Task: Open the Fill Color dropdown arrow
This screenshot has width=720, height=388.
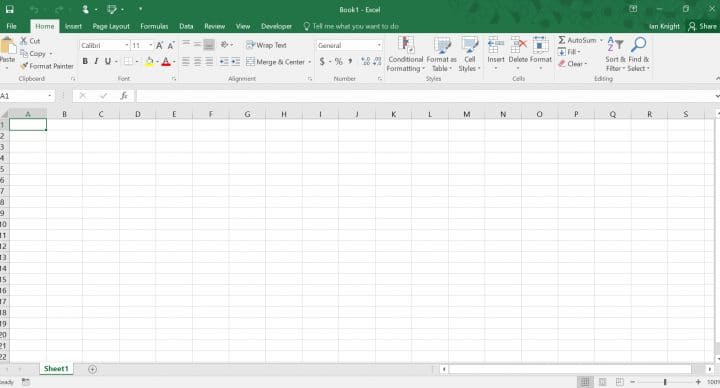Action: click(157, 62)
